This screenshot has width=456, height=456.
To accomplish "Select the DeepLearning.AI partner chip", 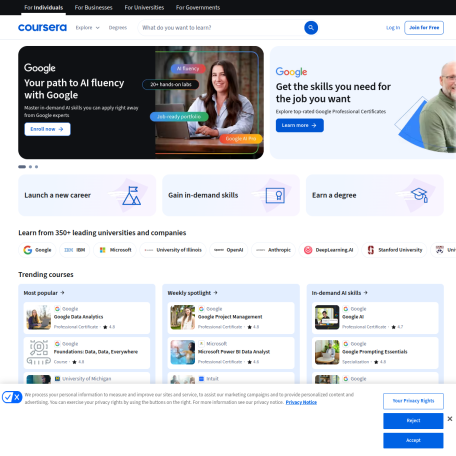I will point(328,250).
